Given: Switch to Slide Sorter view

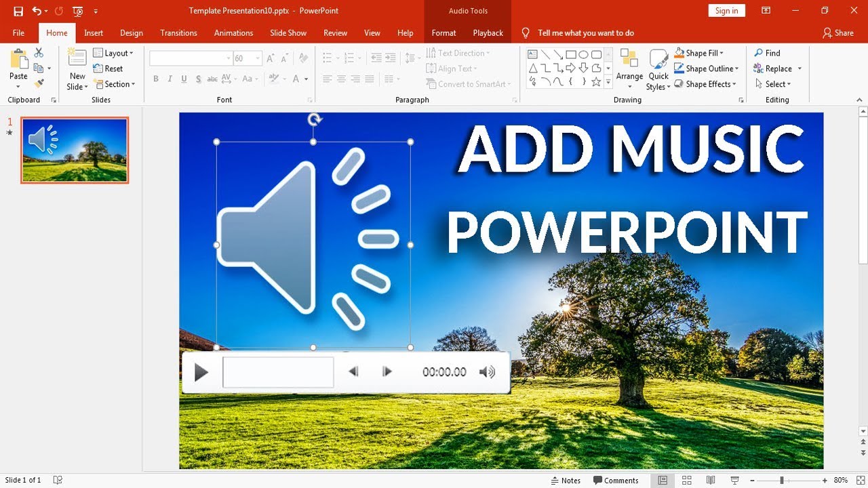Looking at the screenshot, I should pos(687,480).
